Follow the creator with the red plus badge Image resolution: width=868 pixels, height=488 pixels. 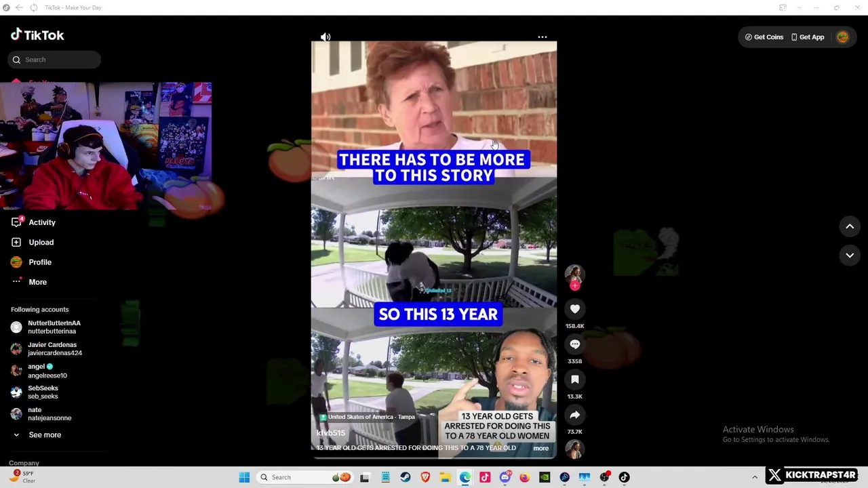coord(575,286)
